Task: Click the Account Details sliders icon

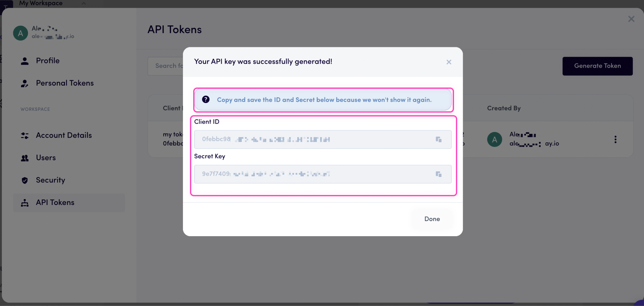Action: click(x=25, y=135)
